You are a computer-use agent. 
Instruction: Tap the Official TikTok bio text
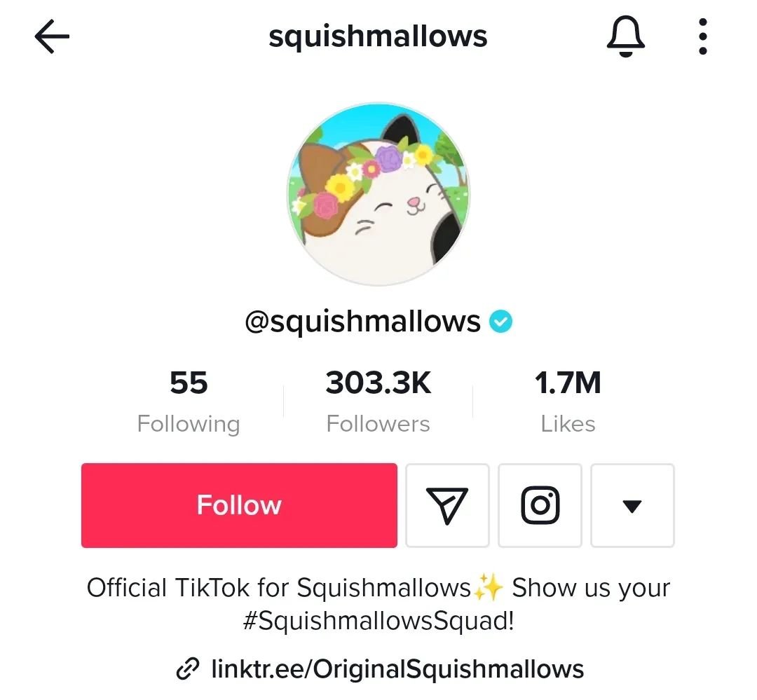(278, 588)
